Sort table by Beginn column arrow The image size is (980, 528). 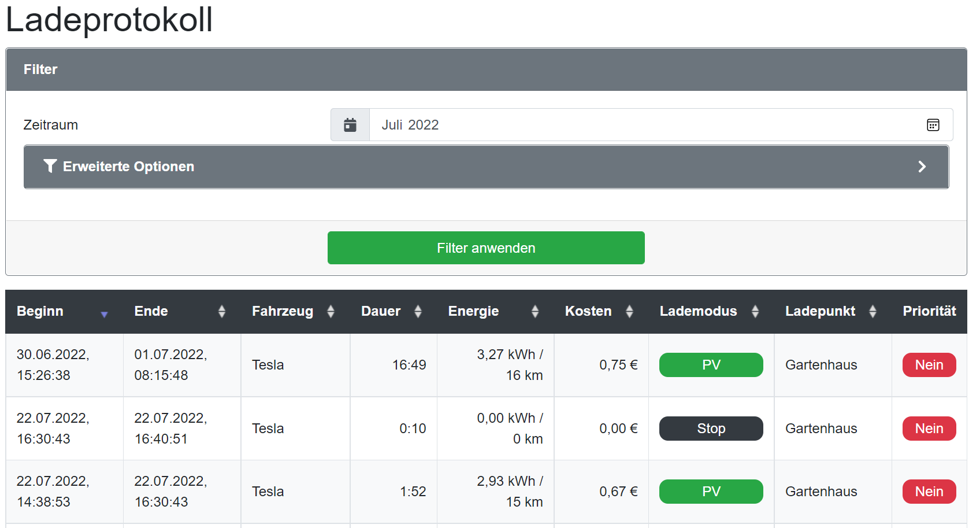104,314
